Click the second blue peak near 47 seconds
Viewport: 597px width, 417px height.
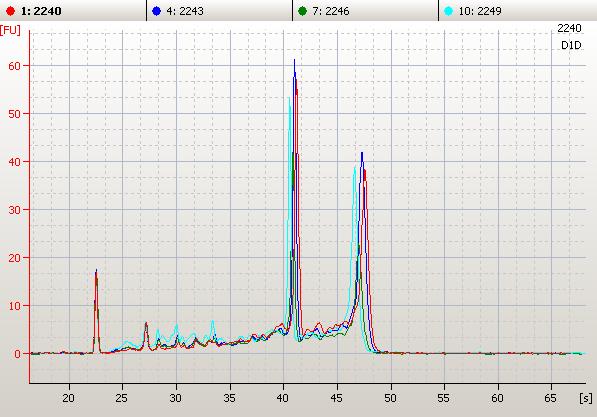pos(362,154)
